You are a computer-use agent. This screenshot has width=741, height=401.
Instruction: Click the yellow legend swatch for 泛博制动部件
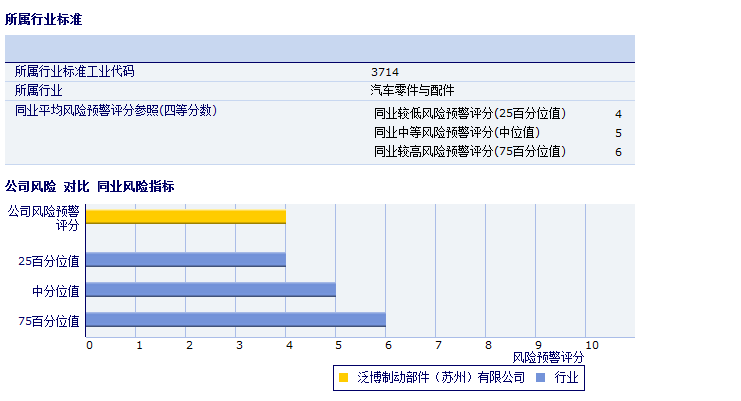click(x=343, y=378)
